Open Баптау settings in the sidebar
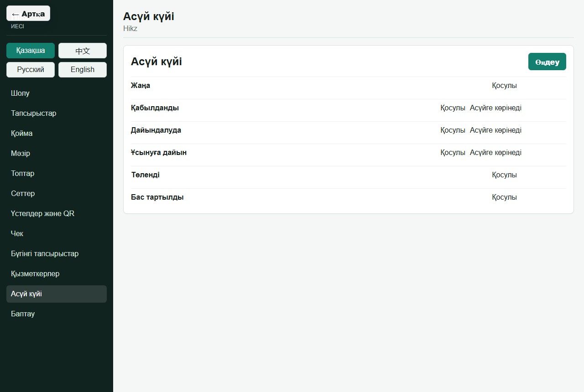This screenshot has width=584, height=392. tap(57, 314)
